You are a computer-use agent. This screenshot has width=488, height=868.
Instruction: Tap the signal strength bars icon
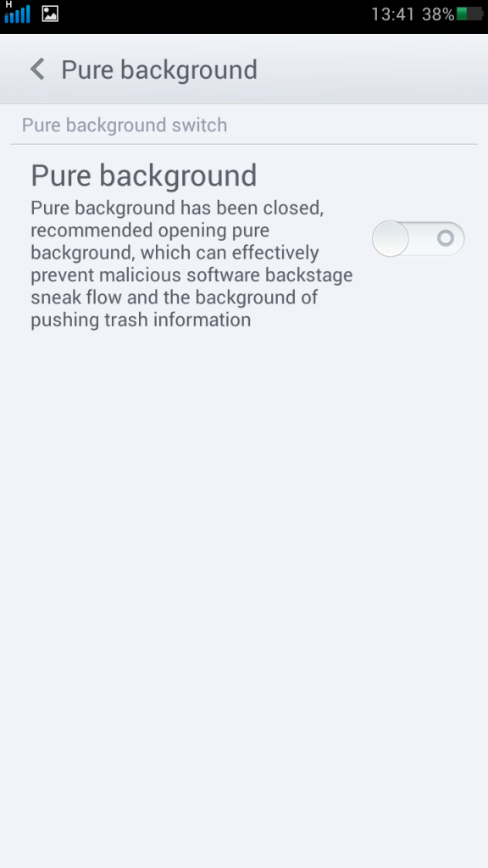[17, 15]
